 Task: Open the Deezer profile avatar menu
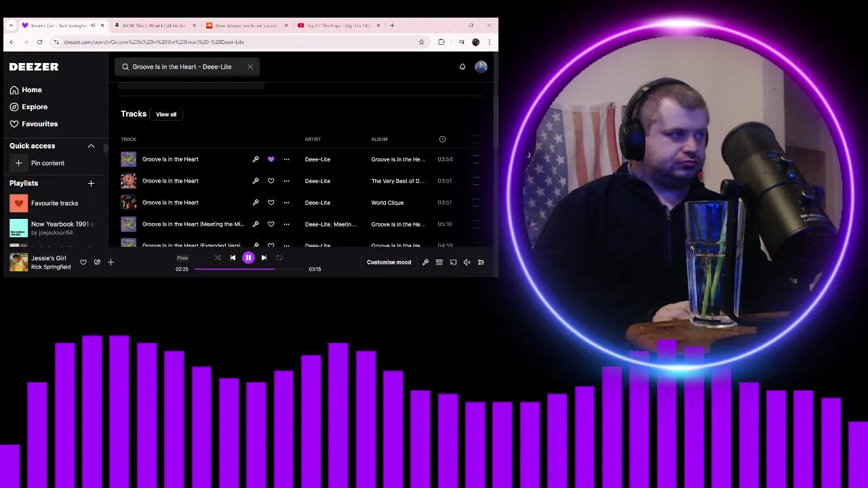click(x=481, y=66)
